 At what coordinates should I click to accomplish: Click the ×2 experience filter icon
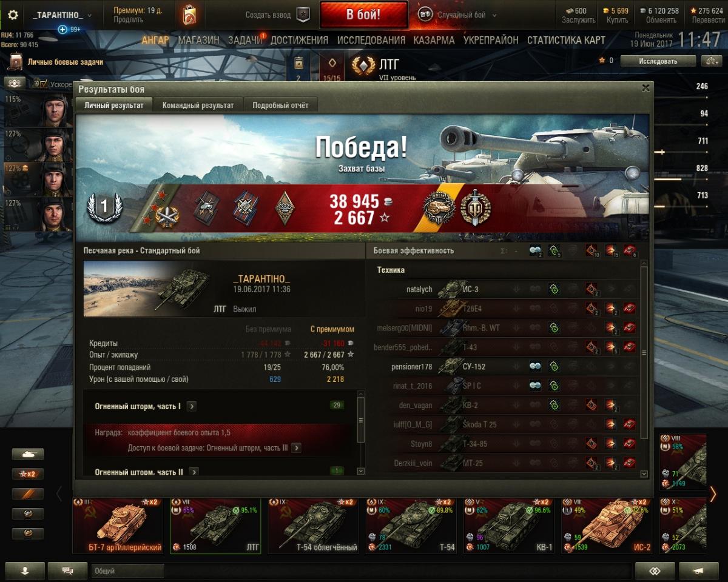pos(28,474)
